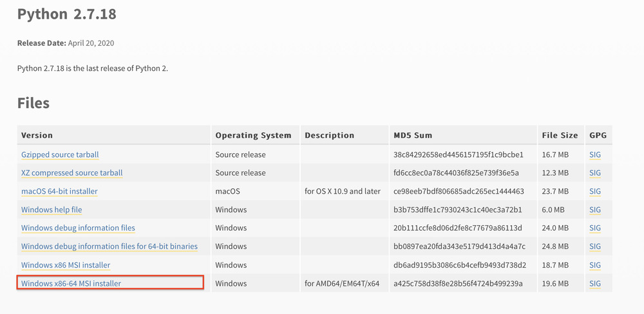This screenshot has height=314, width=644.
Task: Open the macOS 64-bit installer link
Action: [59, 191]
